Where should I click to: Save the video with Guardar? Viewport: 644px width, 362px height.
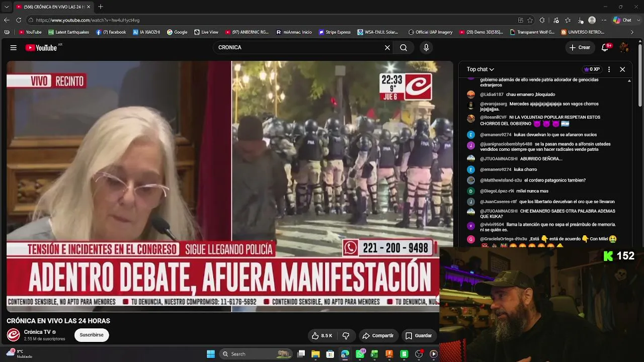[419, 335]
